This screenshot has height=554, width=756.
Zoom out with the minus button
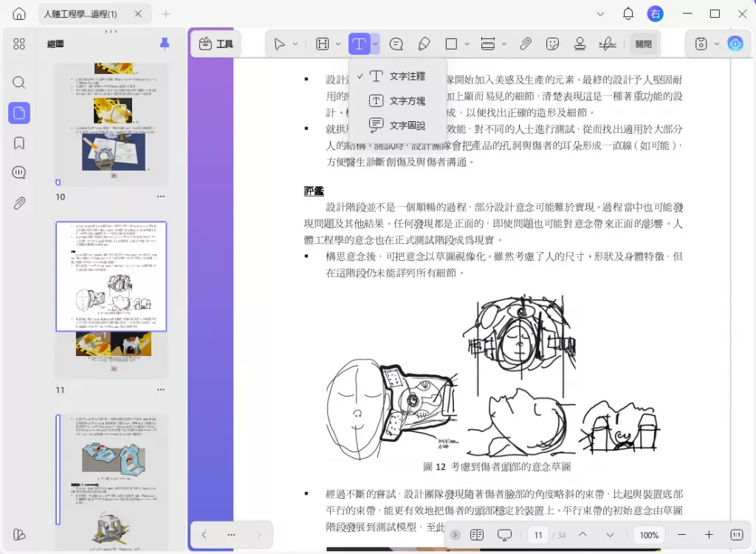point(681,535)
